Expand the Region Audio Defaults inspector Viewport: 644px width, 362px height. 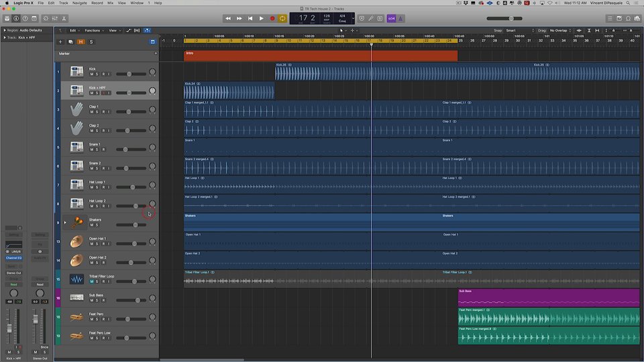point(5,30)
